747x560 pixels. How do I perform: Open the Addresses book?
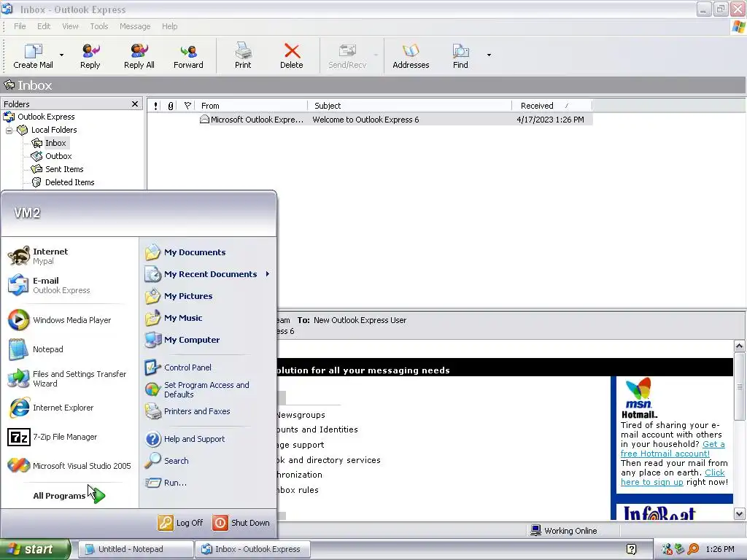tap(411, 56)
